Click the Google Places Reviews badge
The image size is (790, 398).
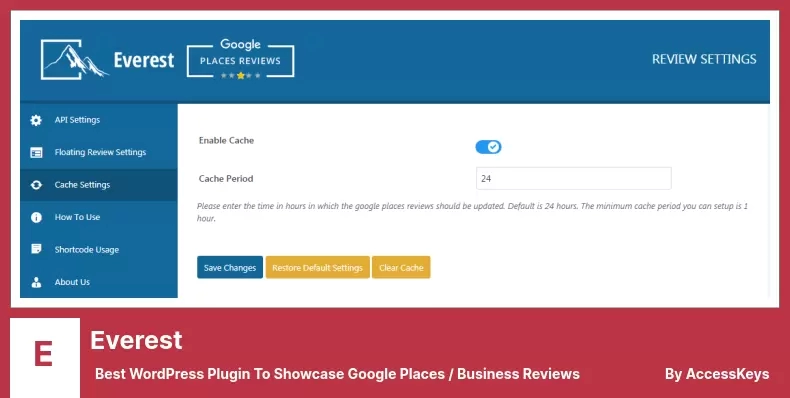240,59
